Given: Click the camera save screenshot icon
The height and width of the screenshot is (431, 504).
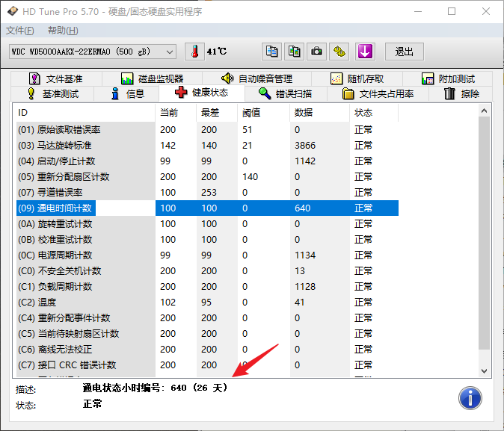Looking at the screenshot, I should 316,52.
